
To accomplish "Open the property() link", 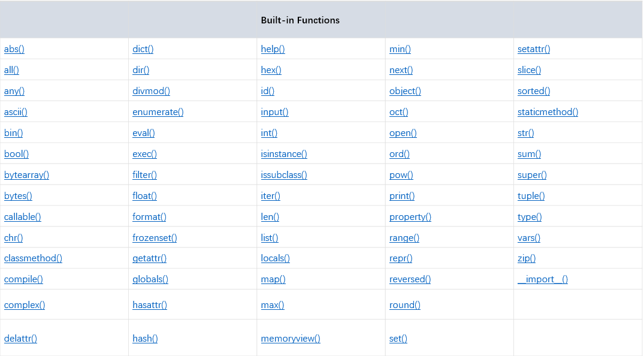I will [x=410, y=217].
